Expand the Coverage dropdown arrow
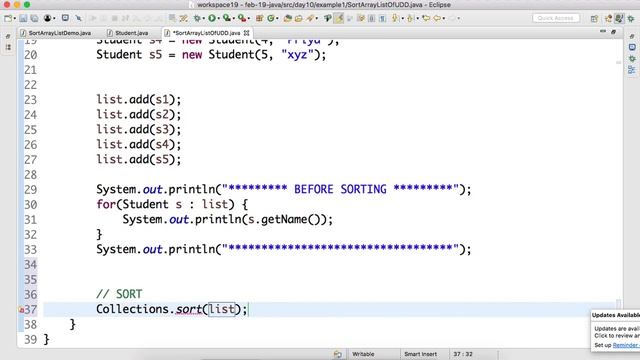Screen dimensions: 640x360 [x=233, y=18]
